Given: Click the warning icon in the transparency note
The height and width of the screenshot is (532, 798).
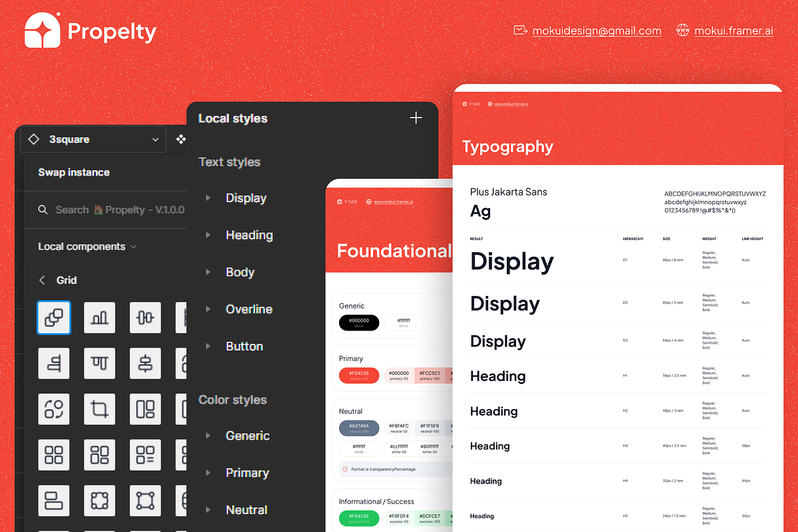Looking at the screenshot, I should [x=345, y=469].
